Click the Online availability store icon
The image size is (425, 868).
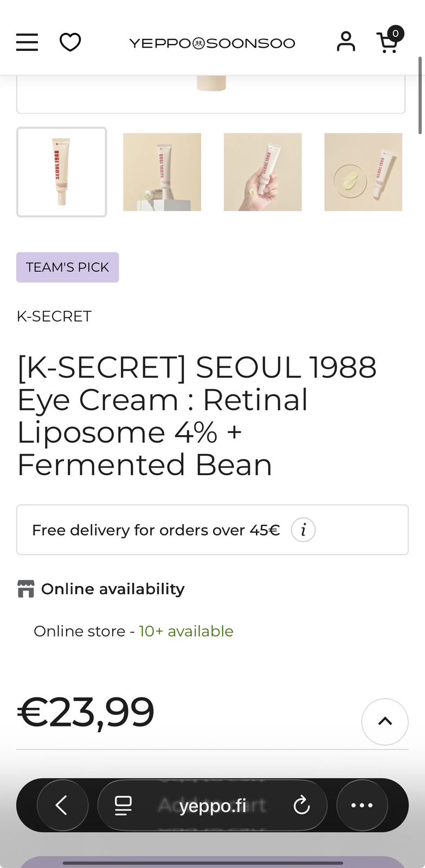(25, 589)
